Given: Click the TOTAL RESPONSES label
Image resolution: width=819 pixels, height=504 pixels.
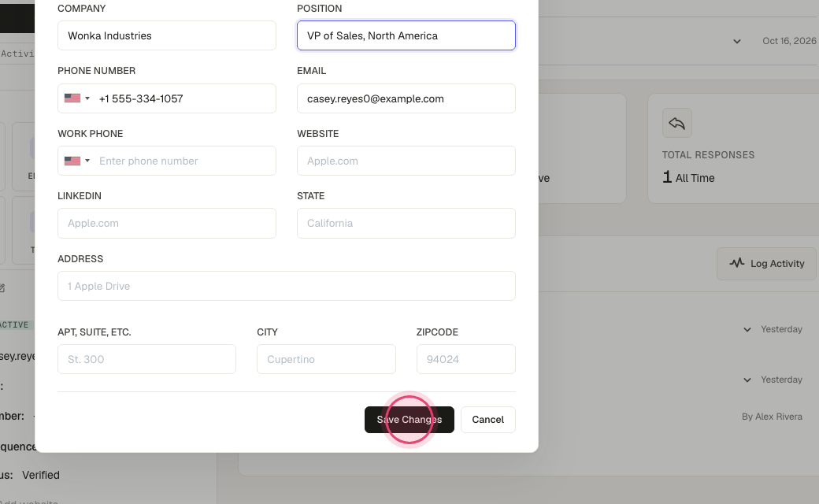Looking at the screenshot, I should (708, 154).
